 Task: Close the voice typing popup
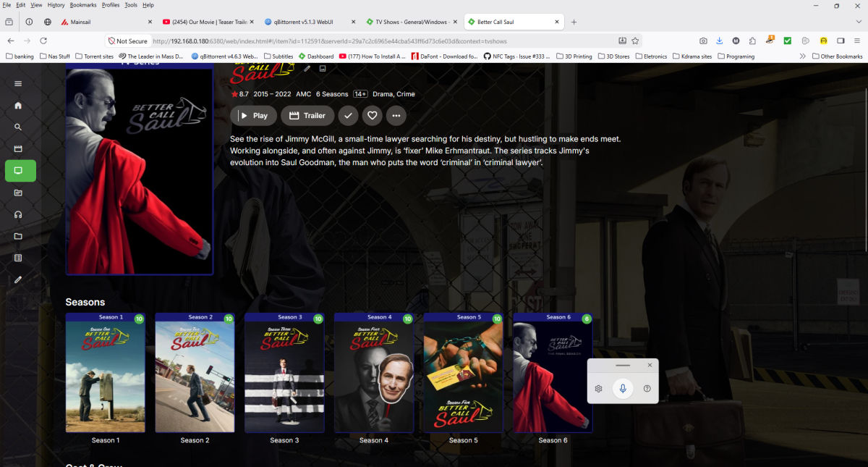650,366
